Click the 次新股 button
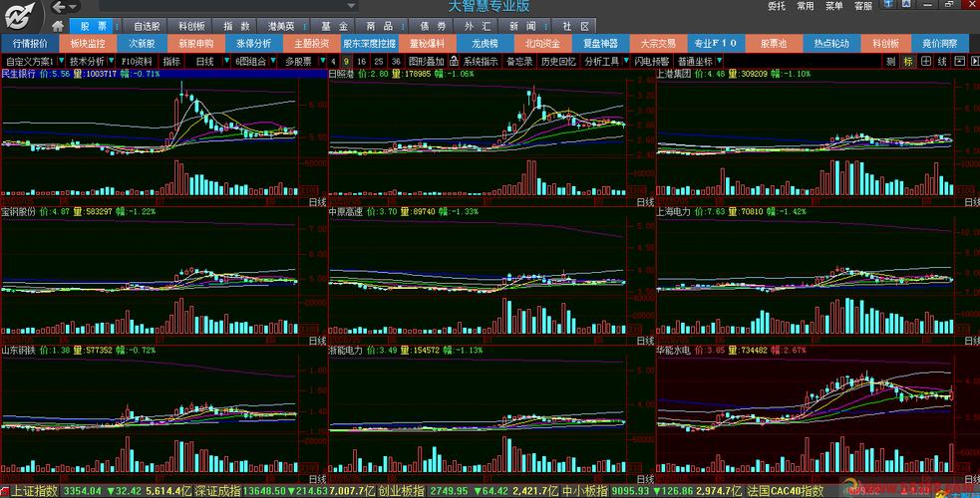This screenshot has width=980, height=498. (x=142, y=44)
